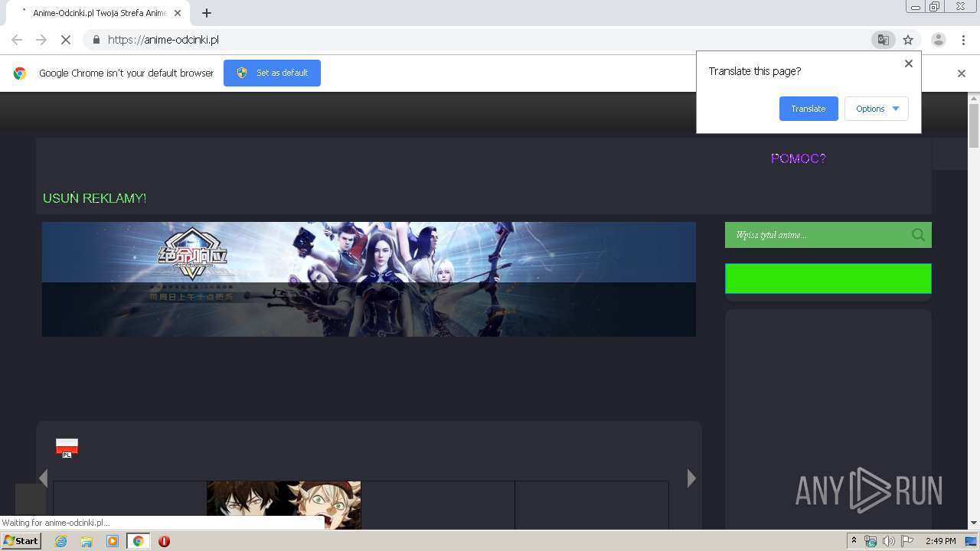Slide carousel left with arrow

[43, 478]
